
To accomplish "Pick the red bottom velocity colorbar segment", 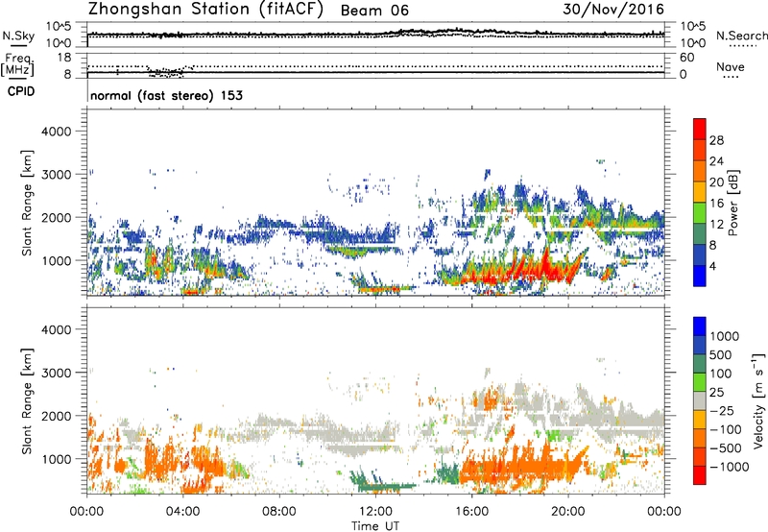I will coord(700,475).
